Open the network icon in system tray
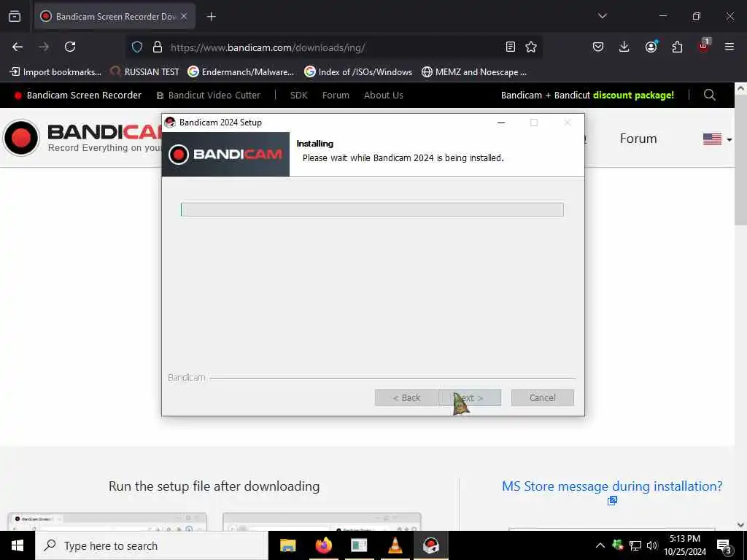Viewport: 747px width, 560px height. coord(635,545)
